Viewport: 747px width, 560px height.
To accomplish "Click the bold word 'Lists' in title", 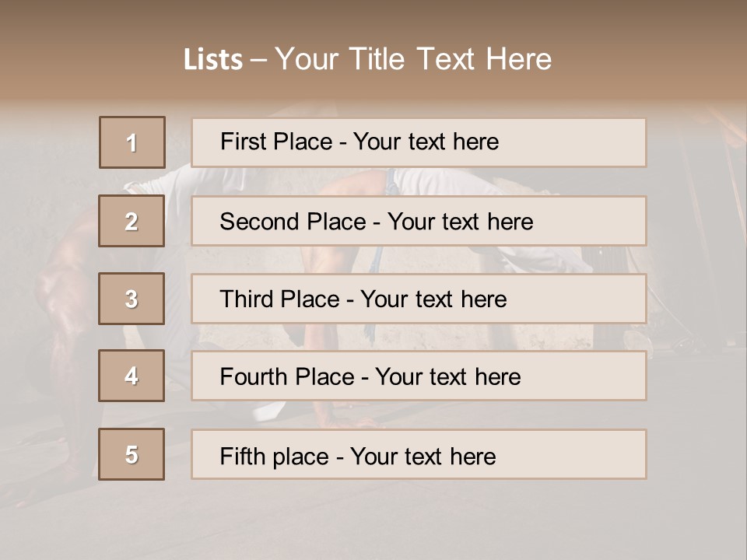I will click(213, 60).
